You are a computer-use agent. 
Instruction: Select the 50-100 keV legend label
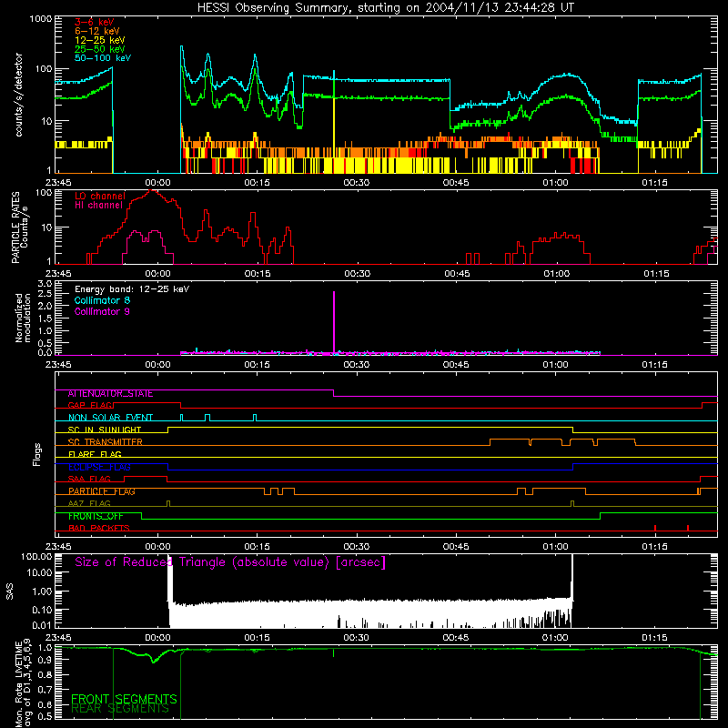click(103, 58)
